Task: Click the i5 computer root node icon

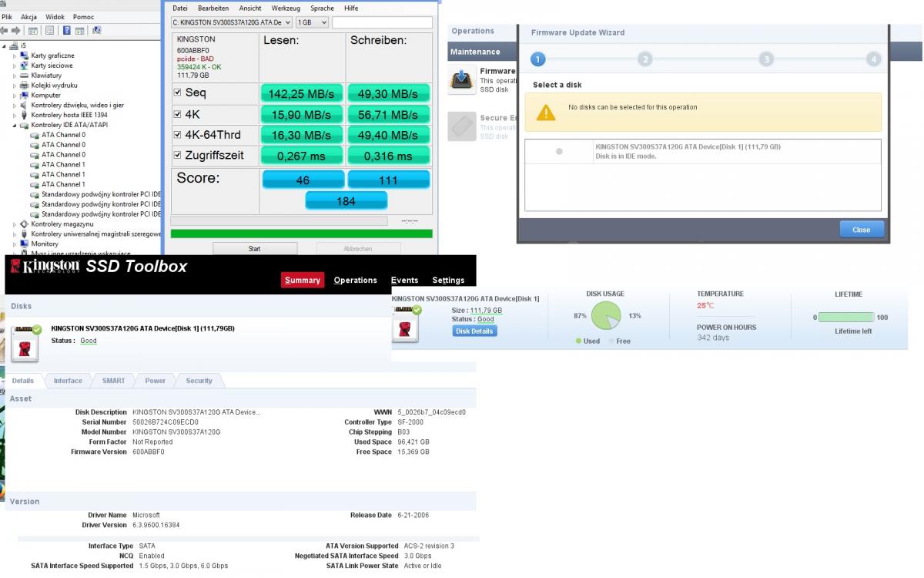Action: (x=14, y=45)
